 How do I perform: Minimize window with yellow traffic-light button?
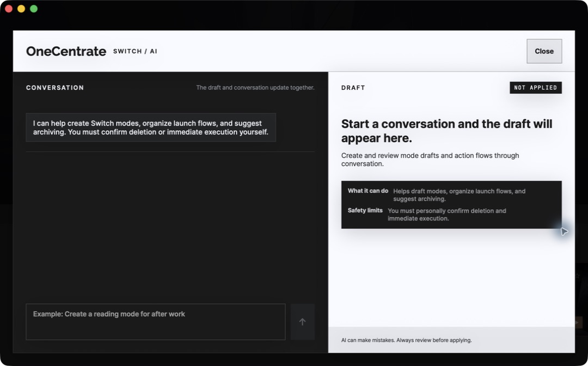click(21, 9)
